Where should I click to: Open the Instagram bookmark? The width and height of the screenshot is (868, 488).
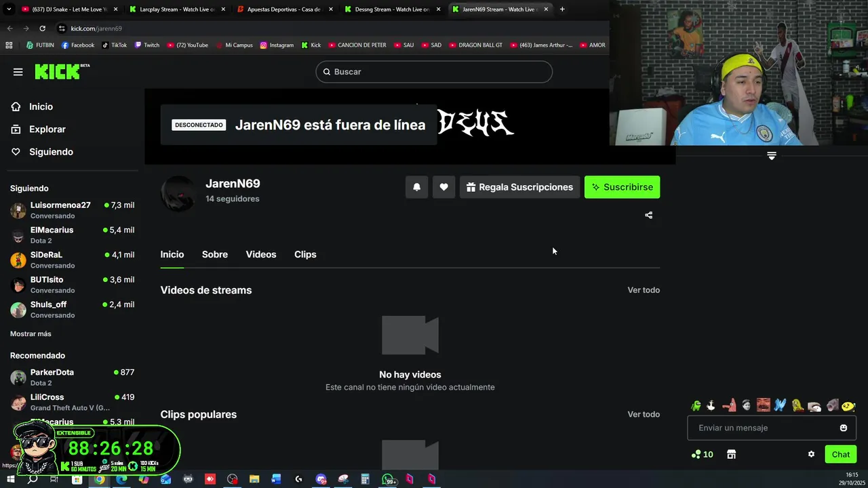[277, 45]
